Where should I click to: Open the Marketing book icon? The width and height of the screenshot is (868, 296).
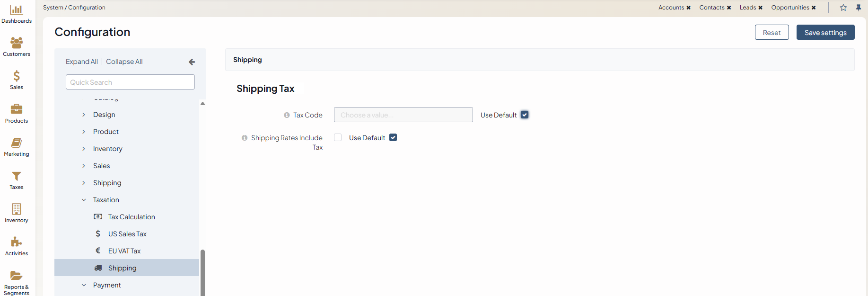[17, 143]
